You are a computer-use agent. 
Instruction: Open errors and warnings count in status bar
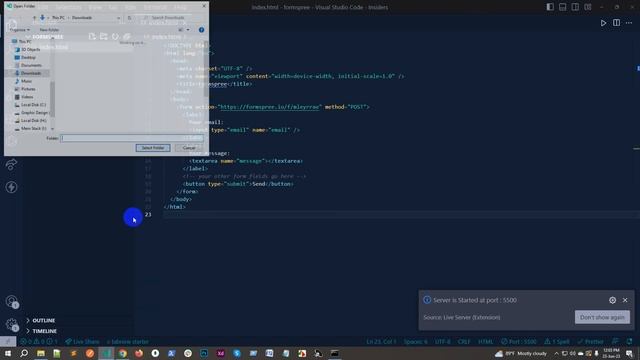click(39, 342)
